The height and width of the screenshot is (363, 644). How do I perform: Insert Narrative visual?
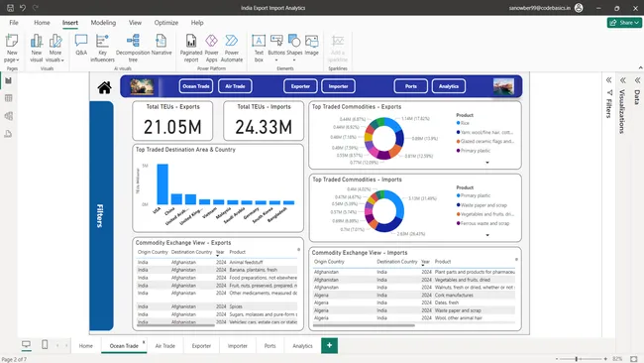click(x=161, y=45)
